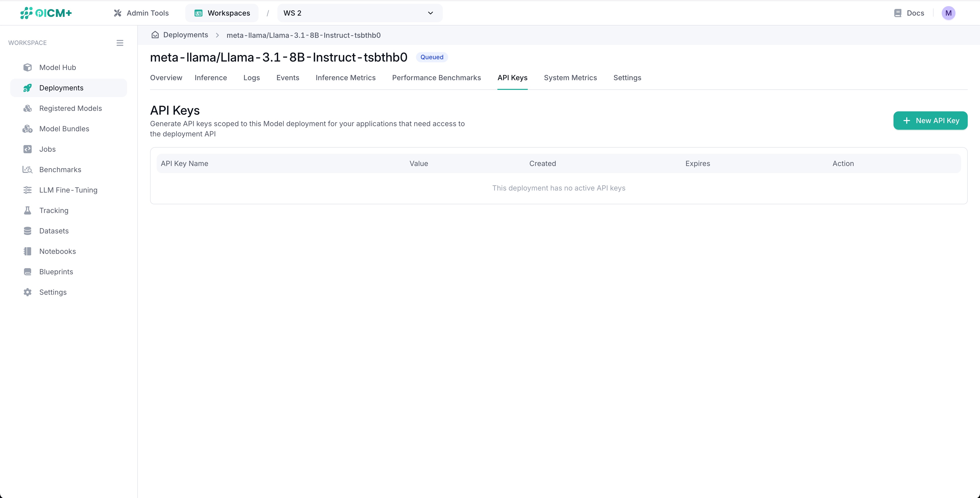Open the user avatar M menu
Viewport: 980px width, 498px height.
click(948, 13)
